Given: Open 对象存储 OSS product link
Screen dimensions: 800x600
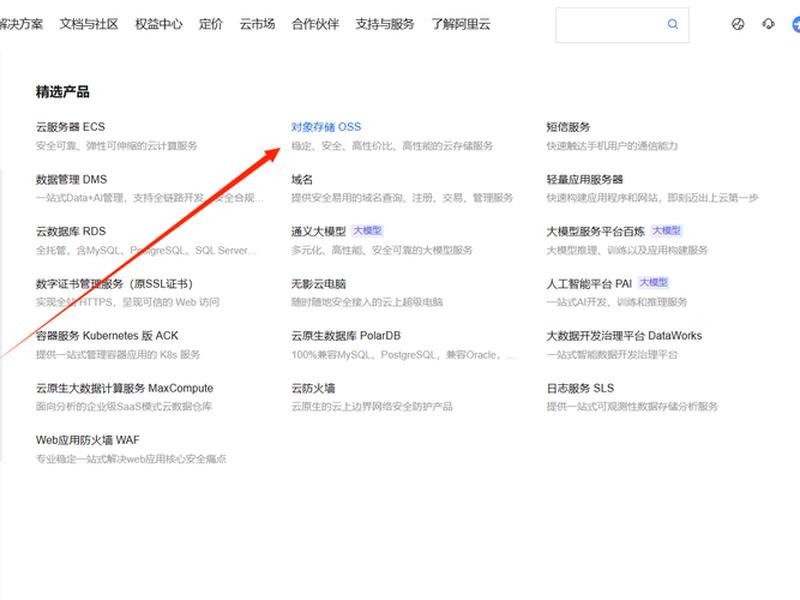Looking at the screenshot, I should pos(326,127).
